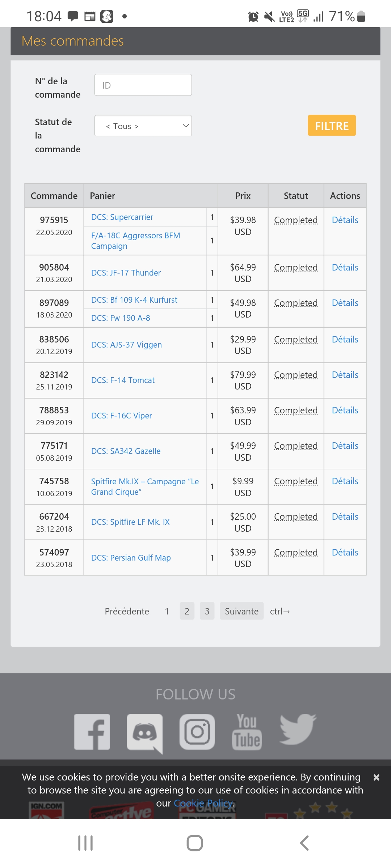Image resolution: width=391 pixels, height=868 pixels.
Task: Tap the Android recent apps icon
Action: 85,843
